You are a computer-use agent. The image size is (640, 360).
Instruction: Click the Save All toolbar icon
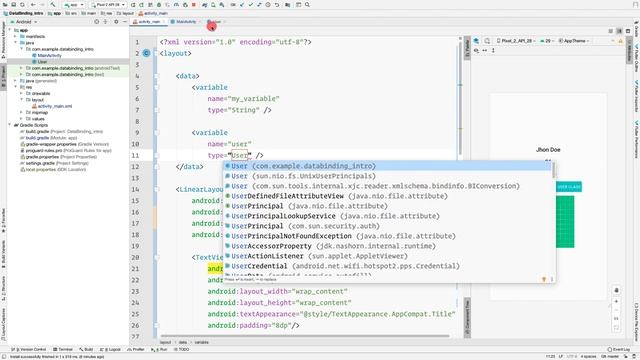coord(13,5)
